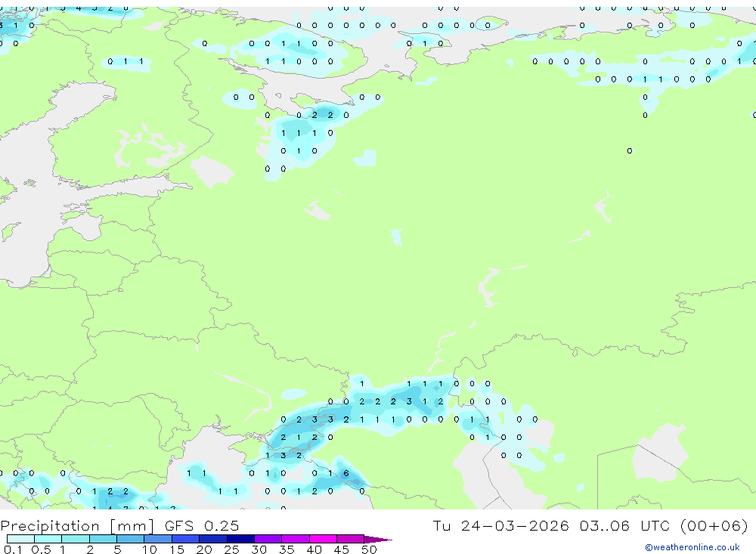Click the legend label '35'
The image size is (756, 554).
point(287,549)
